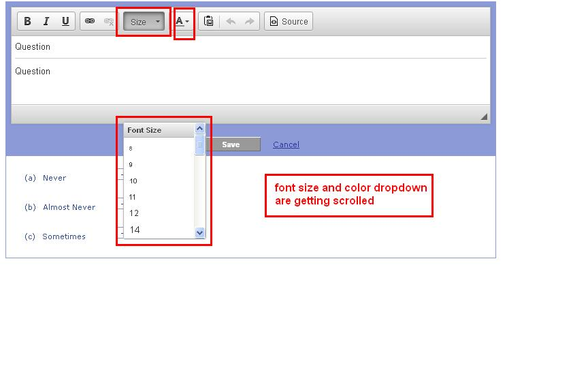Image resolution: width=588 pixels, height=368 pixels.
Task: Select font size 10
Action: click(x=133, y=181)
